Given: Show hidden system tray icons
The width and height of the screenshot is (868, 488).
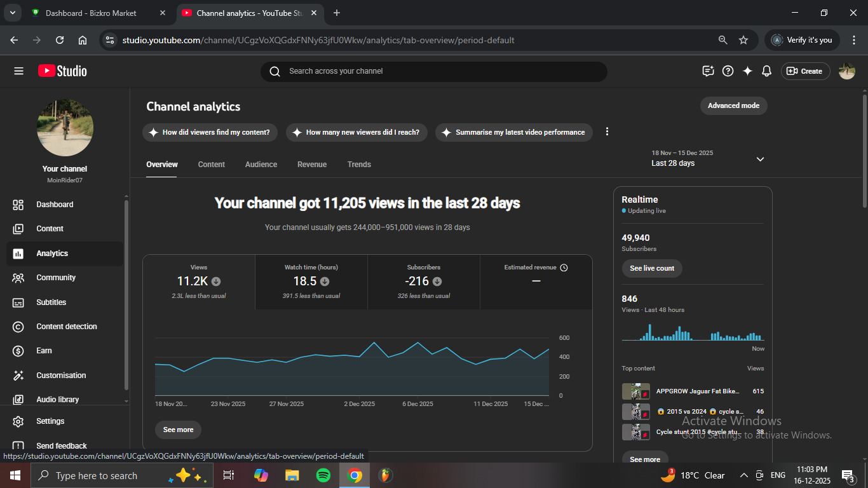Looking at the screenshot, I should click(743, 475).
